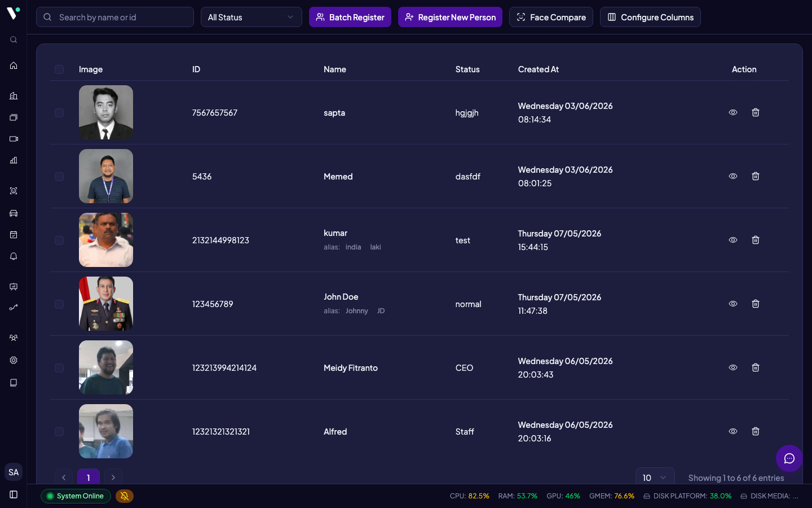Click the DISK PLATFORM 38.0% readout
Image resolution: width=812 pixels, height=508 pixels.
point(687,496)
